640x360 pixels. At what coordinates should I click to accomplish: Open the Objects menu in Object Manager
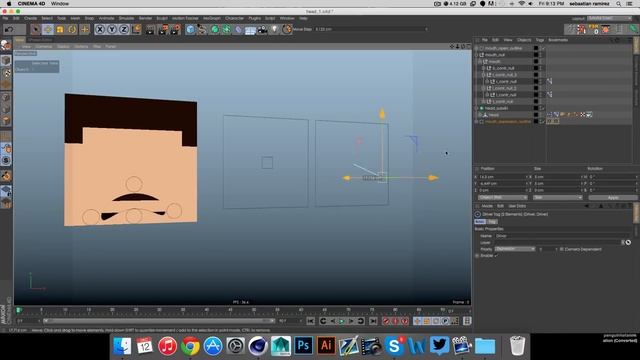coord(524,40)
